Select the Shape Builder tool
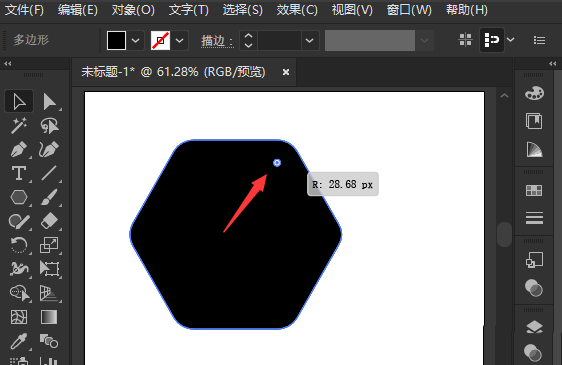The width and height of the screenshot is (562, 365). 19,293
